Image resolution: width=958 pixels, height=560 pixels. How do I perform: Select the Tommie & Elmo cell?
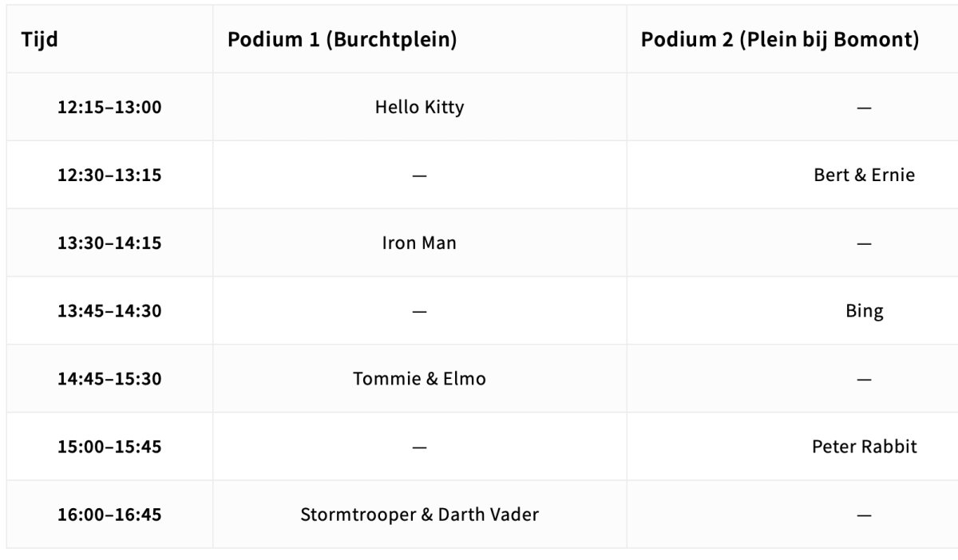click(x=419, y=378)
